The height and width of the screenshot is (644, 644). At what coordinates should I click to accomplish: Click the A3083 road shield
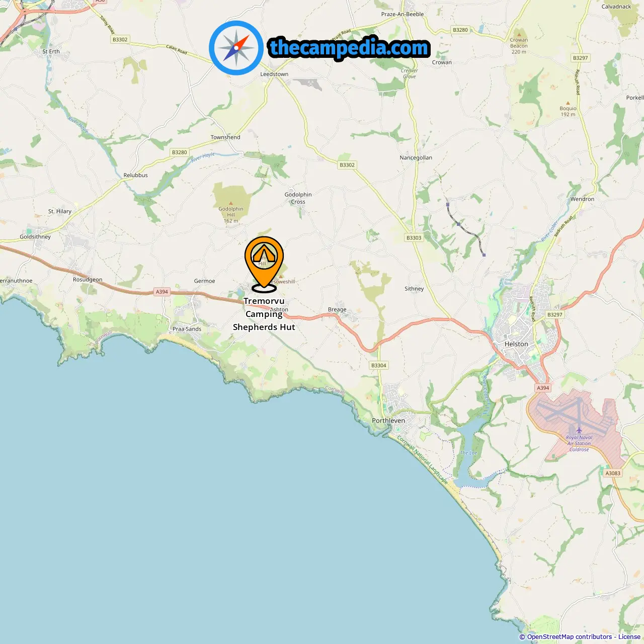(613, 473)
